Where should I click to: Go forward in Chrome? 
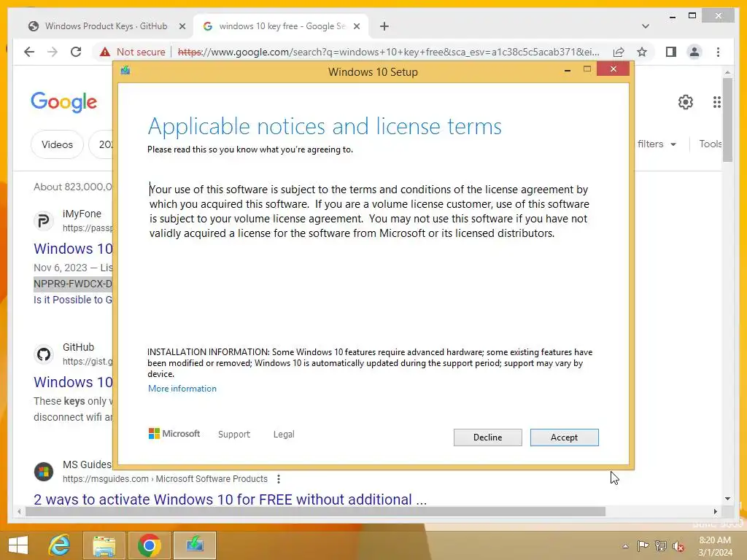point(53,52)
